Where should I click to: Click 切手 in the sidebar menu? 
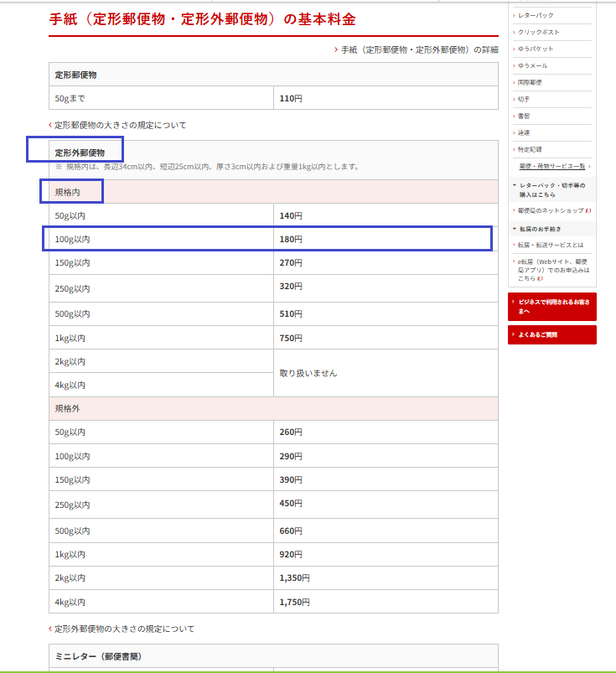pyautogui.click(x=524, y=99)
